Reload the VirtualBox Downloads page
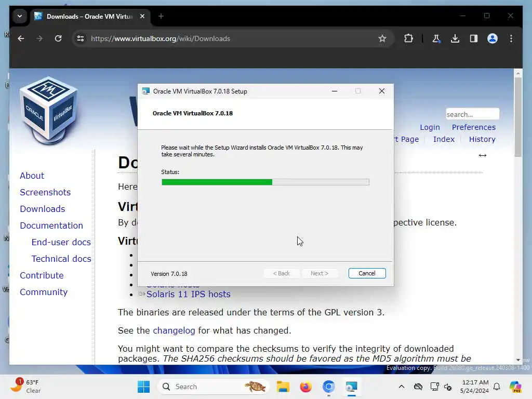Image resolution: width=532 pixels, height=399 pixels. [x=58, y=38]
